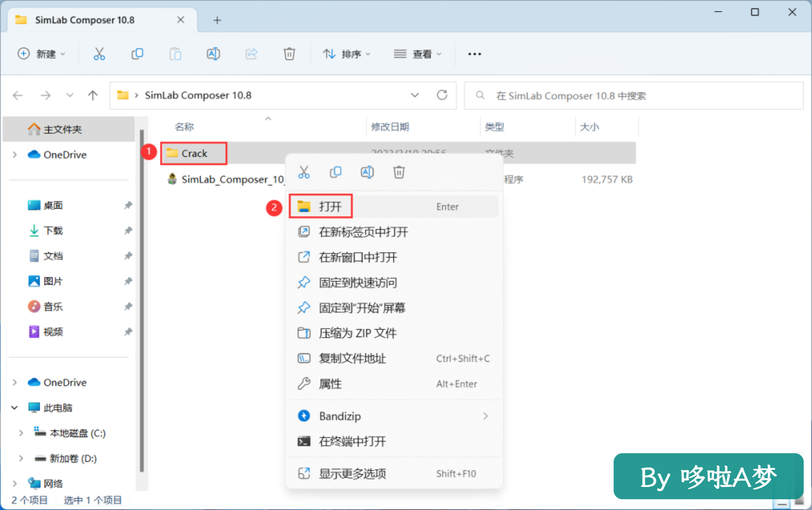The height and width of the screenshot is (510, 812).
Task: Click the Copy icon in the context menu
Action: coord(335,172)
